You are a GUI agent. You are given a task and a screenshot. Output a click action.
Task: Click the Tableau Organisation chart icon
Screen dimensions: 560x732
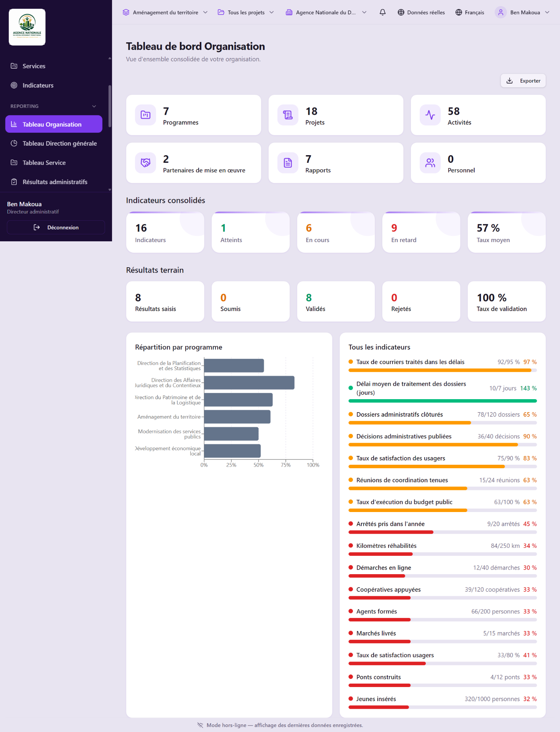pos(14,124)
